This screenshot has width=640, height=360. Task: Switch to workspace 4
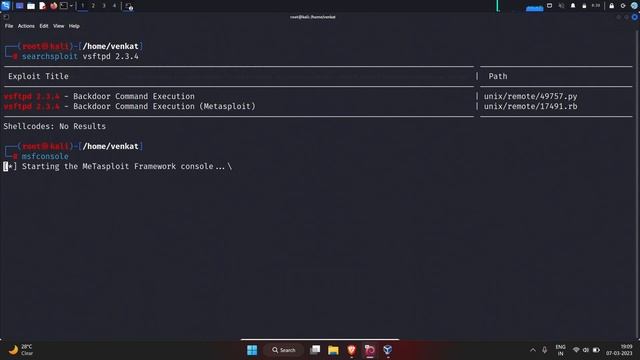(114, 6)
